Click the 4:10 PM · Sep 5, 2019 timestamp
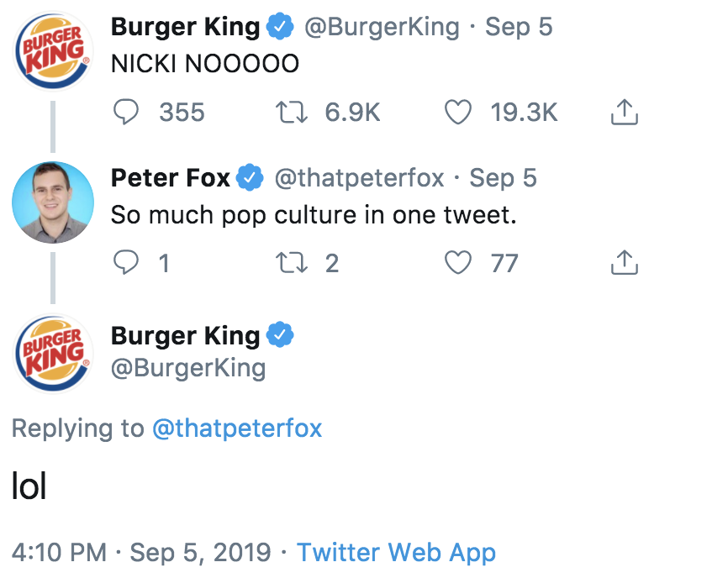Screen dimensions: 728x578 click(141, 552)
